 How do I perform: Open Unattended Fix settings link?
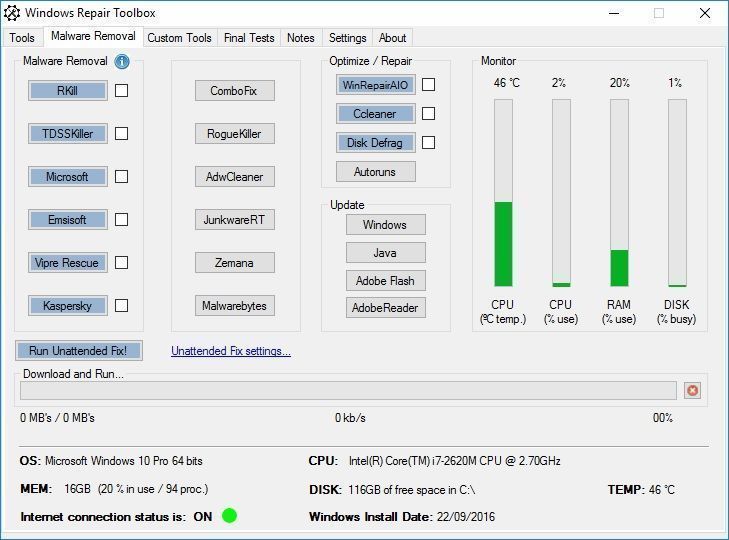click(x=231, y=351)
